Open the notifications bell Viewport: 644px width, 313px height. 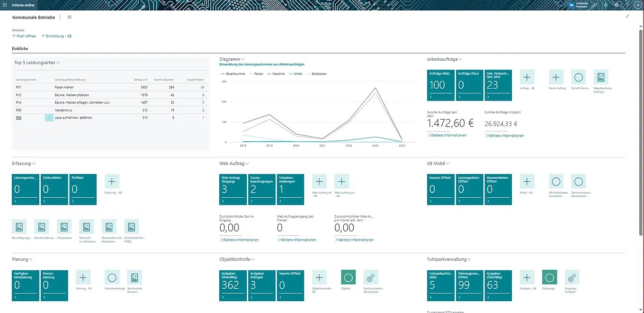click(x=606, y=5)
